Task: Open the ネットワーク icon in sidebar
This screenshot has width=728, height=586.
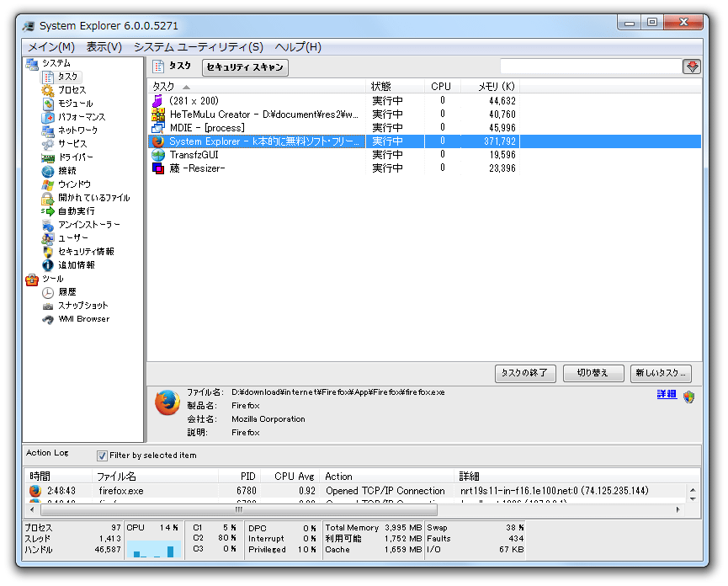Action: coord(48,131)
